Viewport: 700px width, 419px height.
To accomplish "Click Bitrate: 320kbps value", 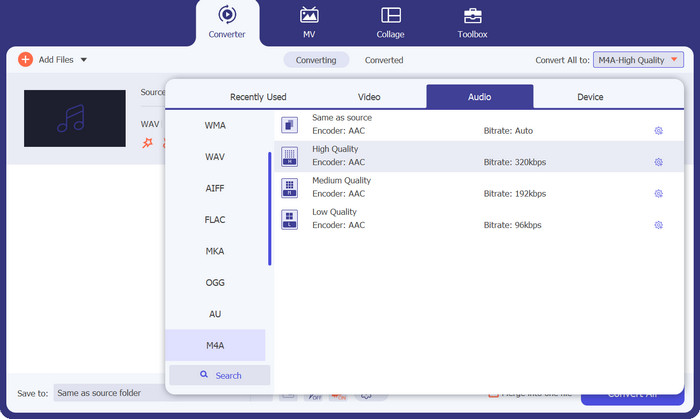I will click(x=515, y=162).
